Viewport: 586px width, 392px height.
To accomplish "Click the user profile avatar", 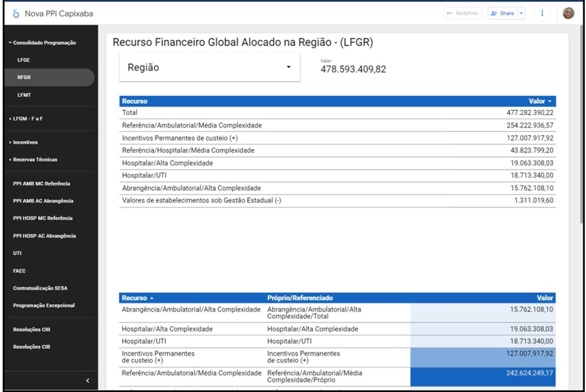I will (568, 13).
